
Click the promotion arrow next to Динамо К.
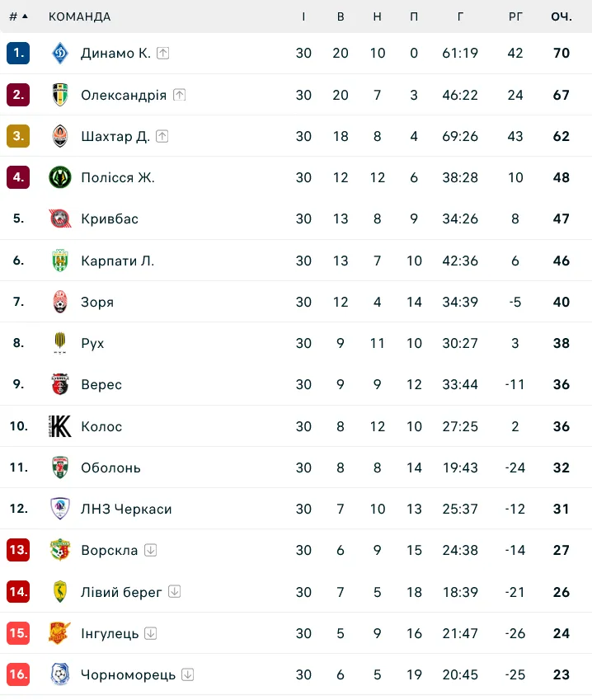pos(163,53)
